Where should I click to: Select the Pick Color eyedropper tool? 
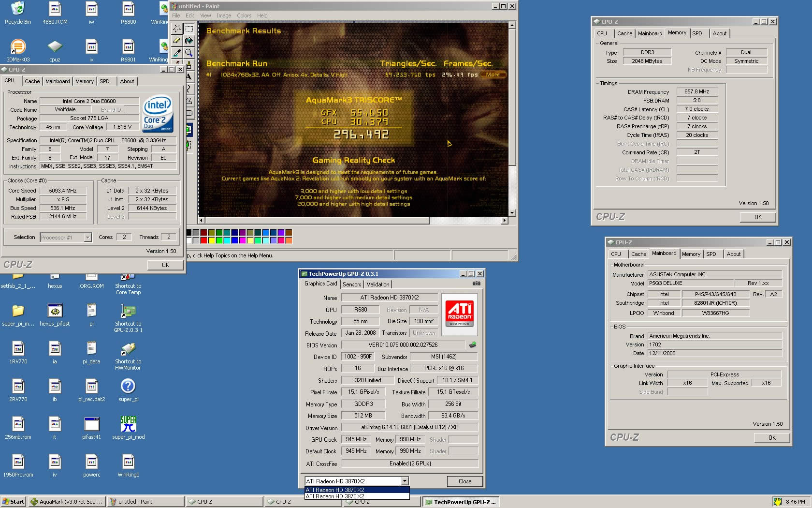coord(177,53)
